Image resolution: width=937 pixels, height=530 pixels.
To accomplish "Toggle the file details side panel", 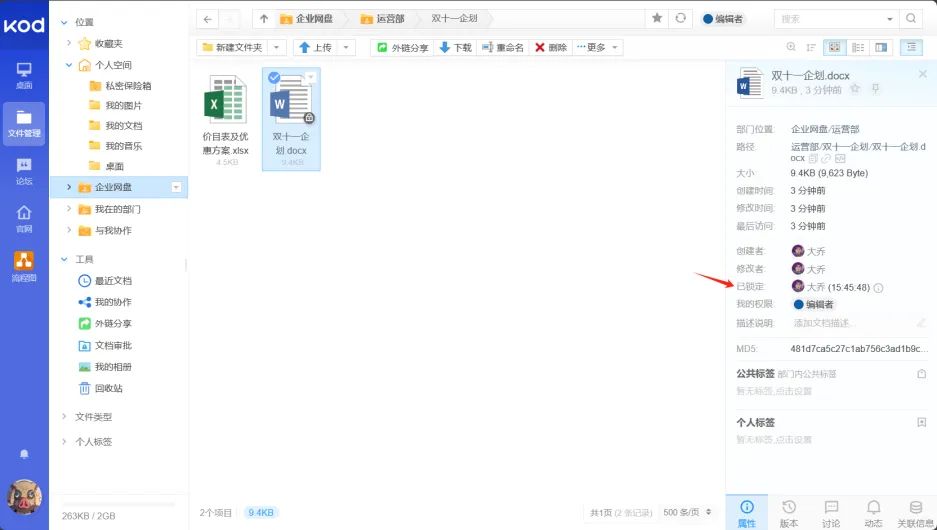I will point(911,47).
